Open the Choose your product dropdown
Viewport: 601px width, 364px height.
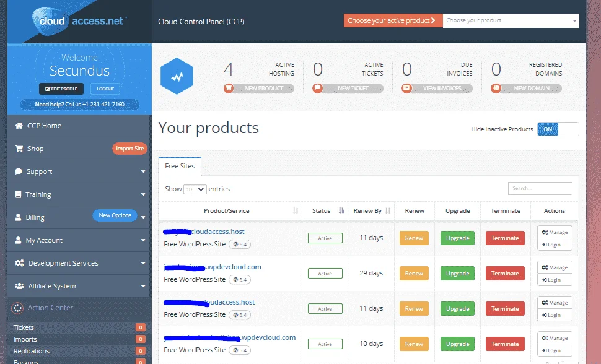pos(511,20)
